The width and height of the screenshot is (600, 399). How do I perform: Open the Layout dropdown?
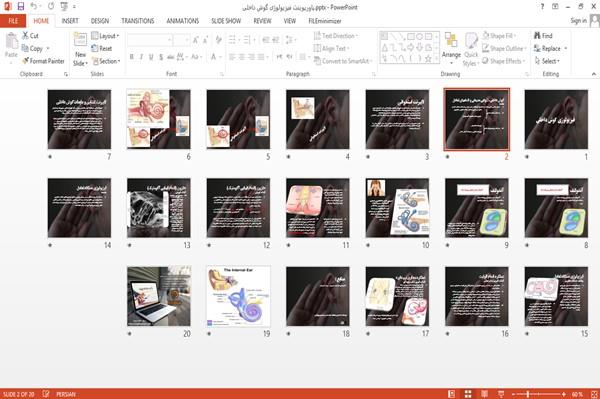coord(105,36)
